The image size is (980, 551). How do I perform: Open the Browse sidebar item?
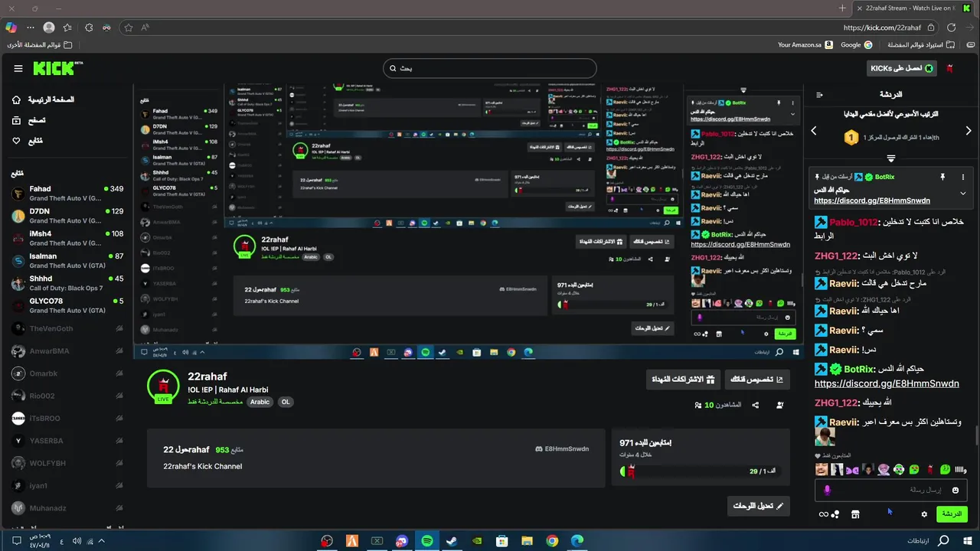click(x=29, y=120)
